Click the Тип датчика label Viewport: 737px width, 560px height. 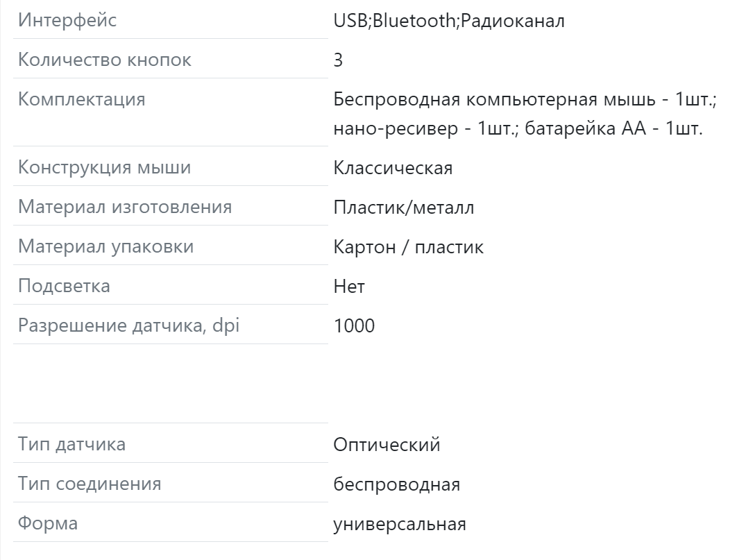click(71, 444)
